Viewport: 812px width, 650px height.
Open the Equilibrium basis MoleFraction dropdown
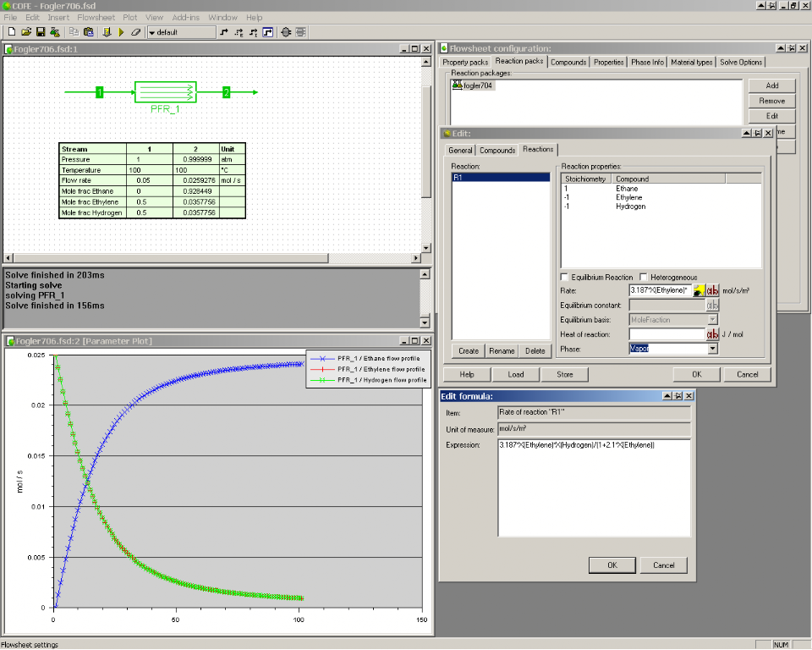712,320
